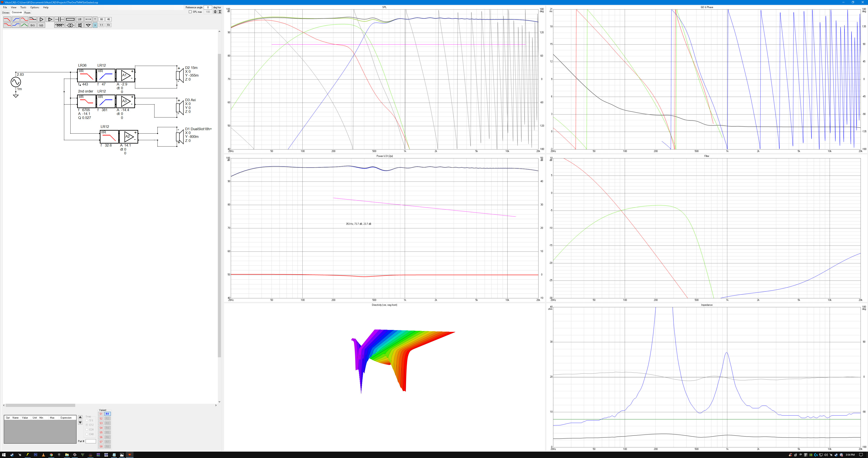Image resolution: width=868 pixels, height=458 pixels.
Task: Toggle variant R1
Action: coord(107,414)
